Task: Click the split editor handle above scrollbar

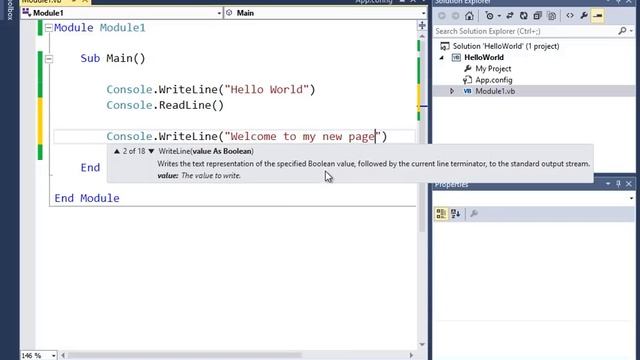Action: [422, 26]
